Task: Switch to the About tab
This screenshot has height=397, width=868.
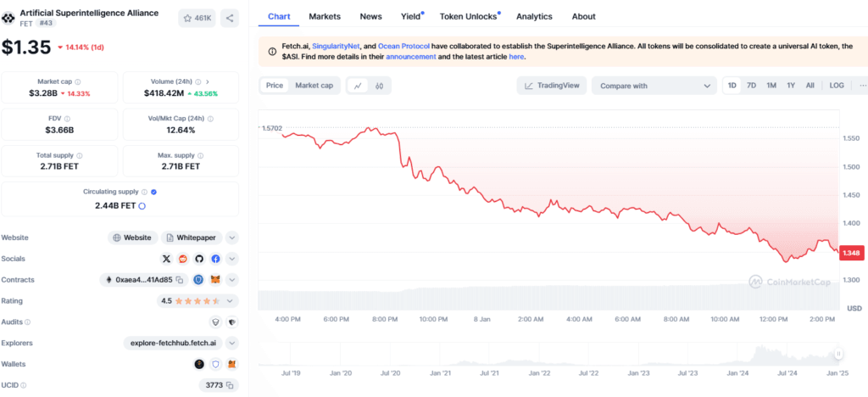Action: 584,17
